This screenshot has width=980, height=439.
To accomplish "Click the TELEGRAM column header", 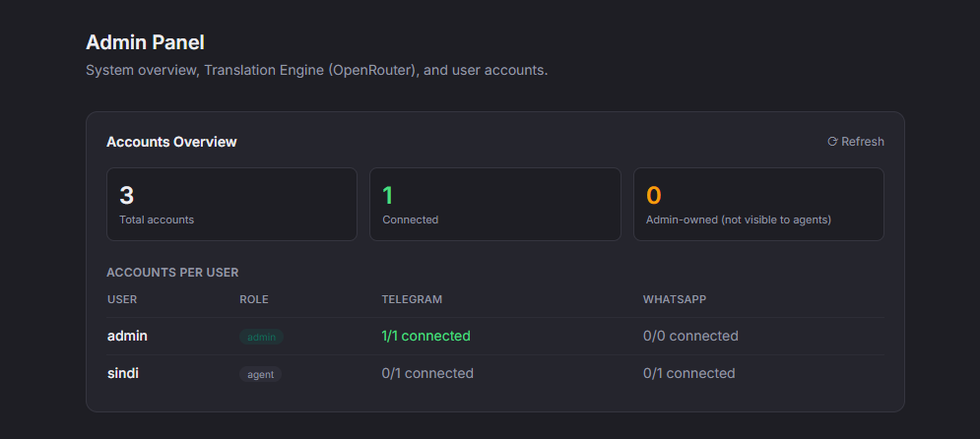I will (412, 299).
